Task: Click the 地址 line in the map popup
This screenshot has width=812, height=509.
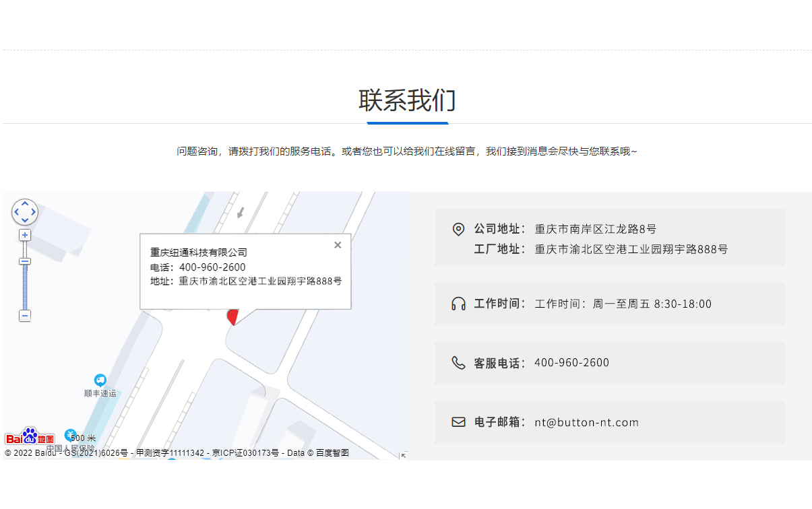Action: click(x=246, y=281)
